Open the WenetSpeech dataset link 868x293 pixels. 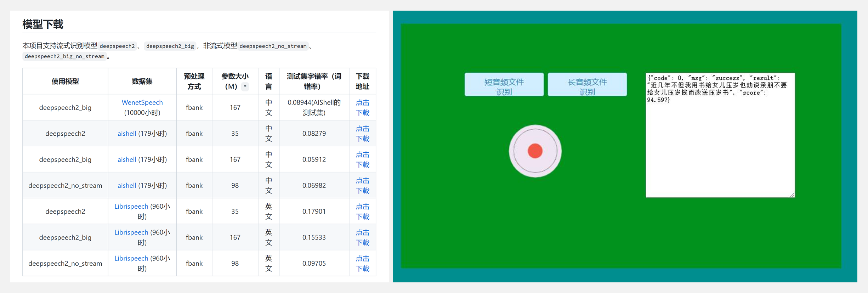142,102
